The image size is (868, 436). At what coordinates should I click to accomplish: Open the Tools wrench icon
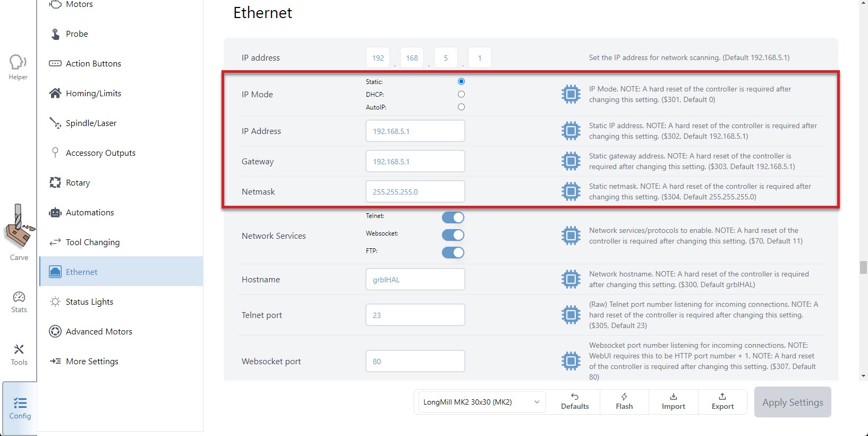(x=19, y=349)
